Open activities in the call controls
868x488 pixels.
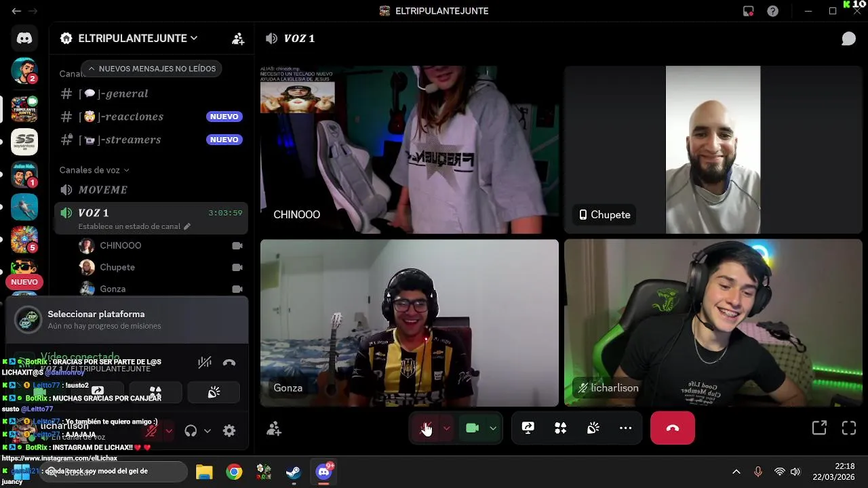click(x=560, y=428)
